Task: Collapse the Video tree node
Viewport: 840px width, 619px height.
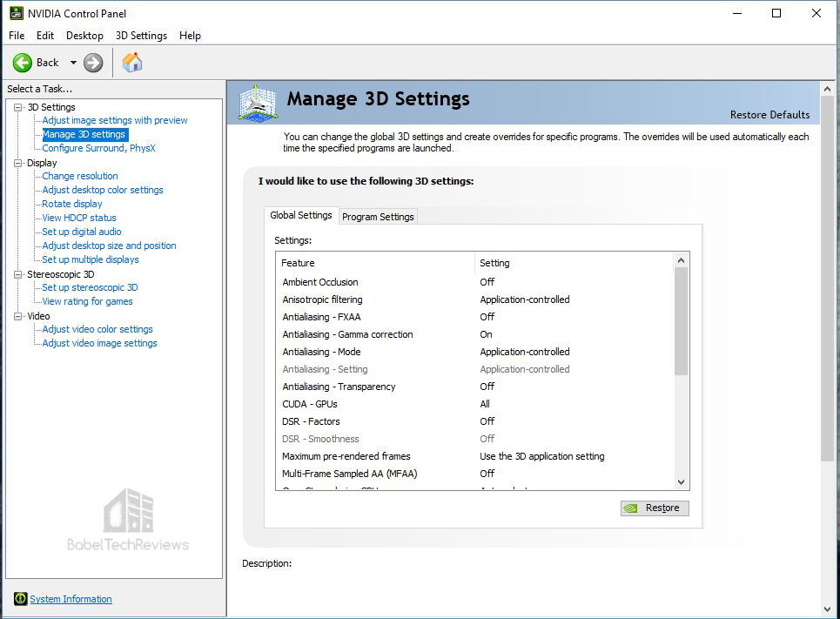Action: point(18,316)
